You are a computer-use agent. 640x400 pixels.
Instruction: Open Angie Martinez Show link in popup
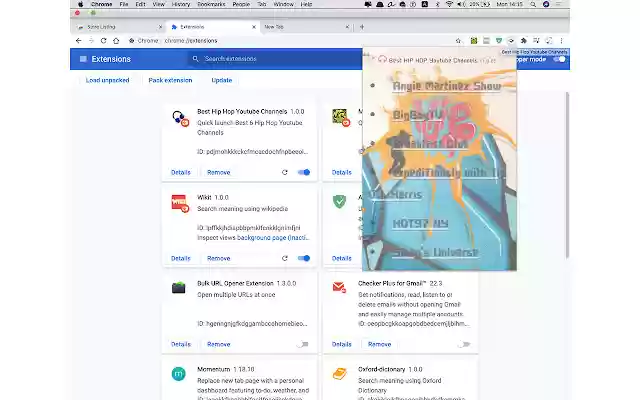tap(447, 86)
